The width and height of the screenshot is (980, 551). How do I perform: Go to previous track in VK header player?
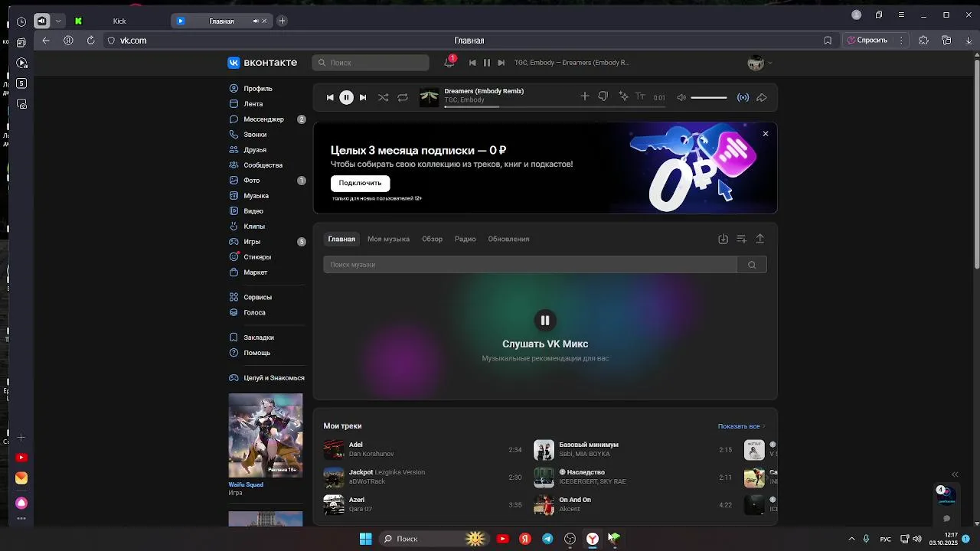pyautogui.click(x=472, y=63)
